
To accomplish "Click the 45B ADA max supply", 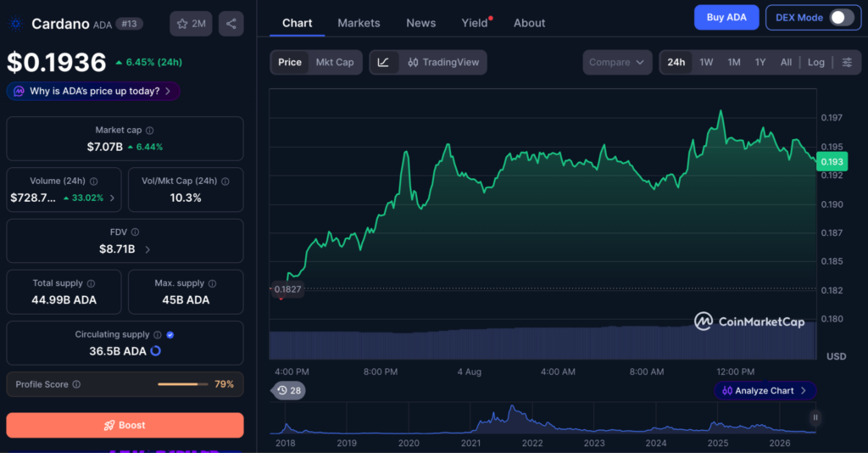I will 186,300.
